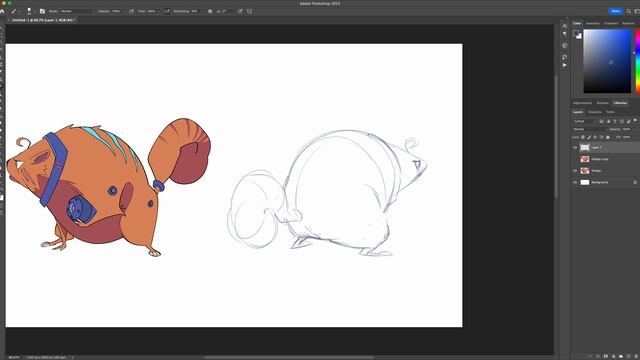Lock image pixels brush icon
Image resolution: width=640 pixels, height=360 pixels.
[589, 137]
